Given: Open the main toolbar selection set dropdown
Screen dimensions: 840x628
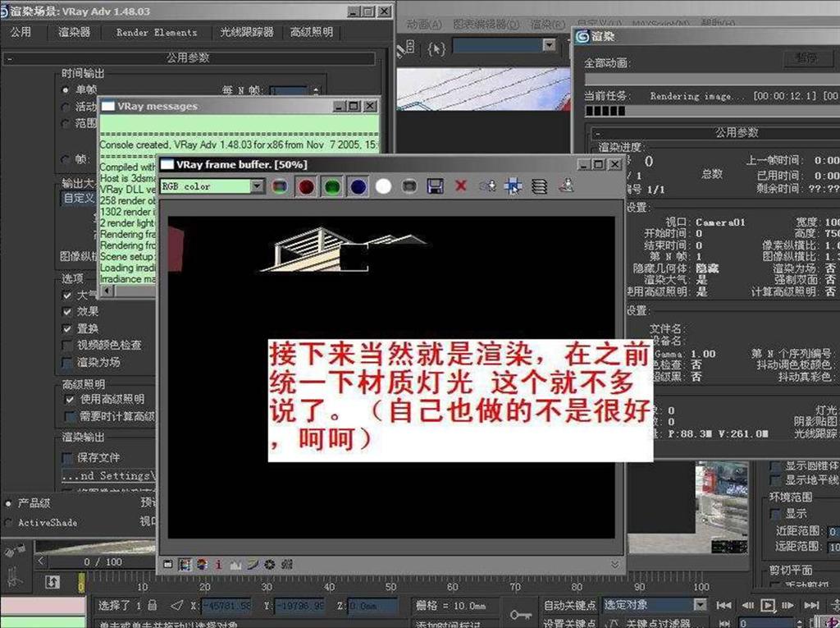Looking at the screenshot, I should tap(549, 45).
